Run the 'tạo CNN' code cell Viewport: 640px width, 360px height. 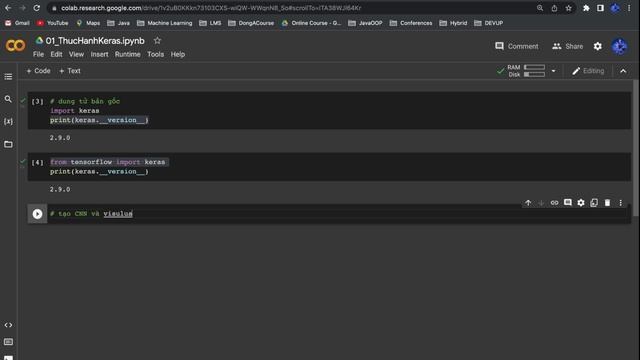tap(37, 214)
